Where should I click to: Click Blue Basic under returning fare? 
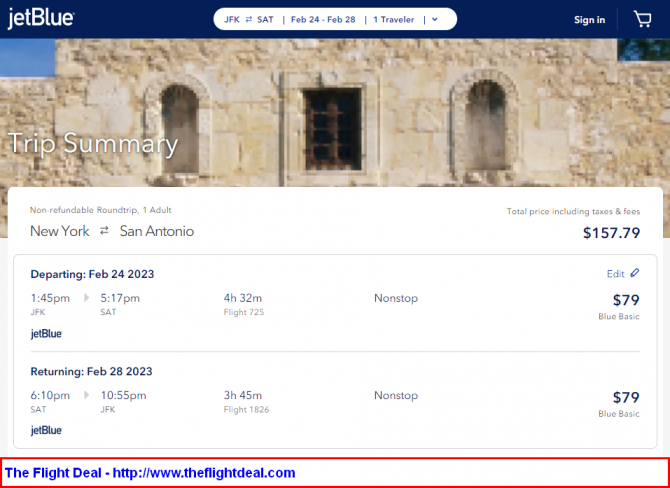(619, 414)
